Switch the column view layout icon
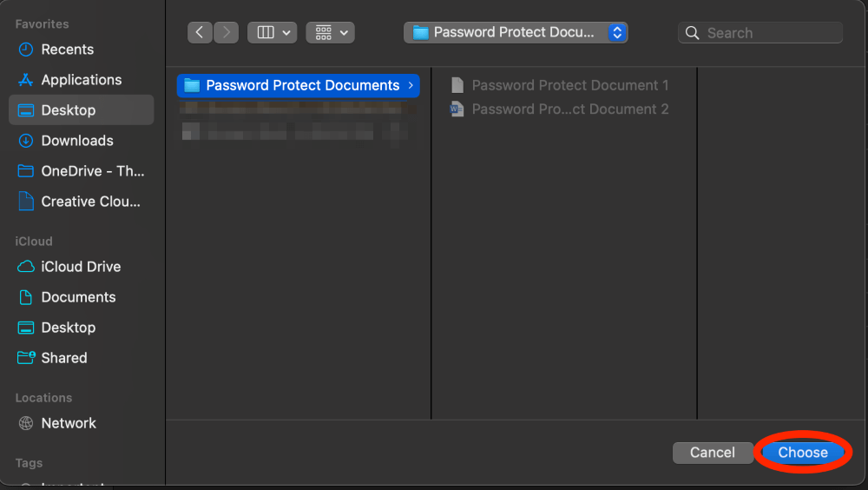This screenshot has height=490, width=868. 266,32
